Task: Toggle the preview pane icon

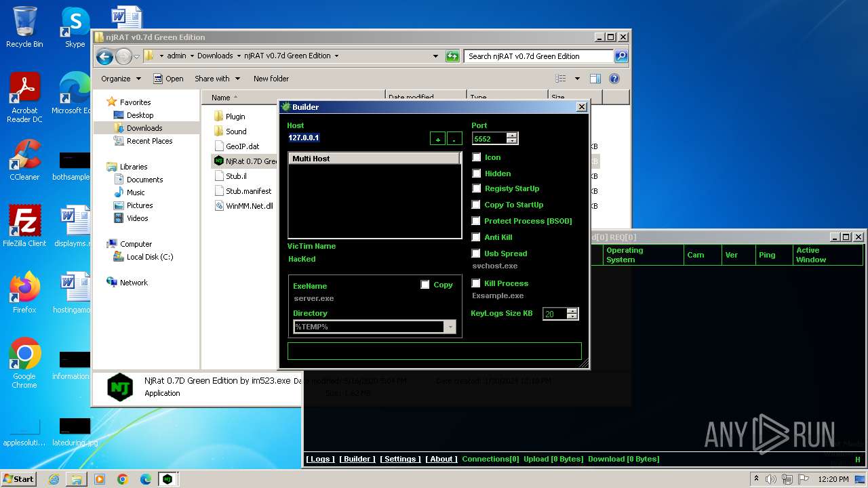Action: 595,79
